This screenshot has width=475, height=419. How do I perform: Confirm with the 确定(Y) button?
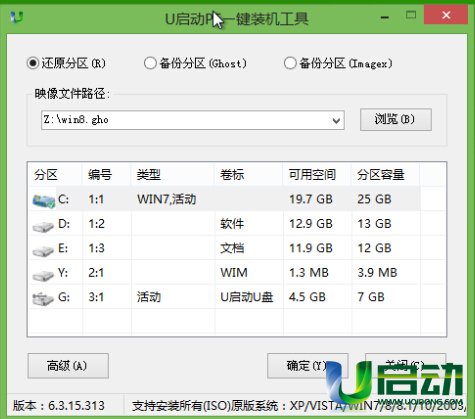coord(307,366)
